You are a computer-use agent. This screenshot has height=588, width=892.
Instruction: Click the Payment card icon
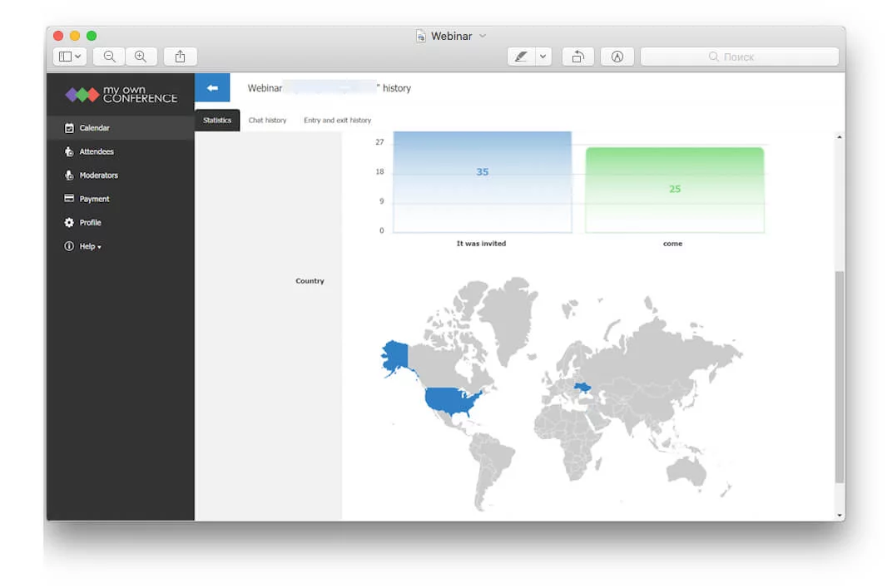pyautogui.click(x=69, y=199)
